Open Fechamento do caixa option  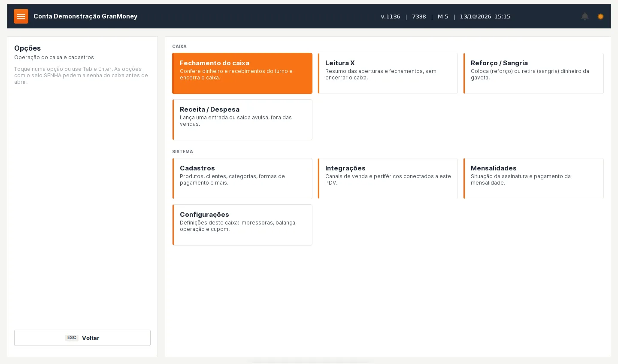pos(242,73)
